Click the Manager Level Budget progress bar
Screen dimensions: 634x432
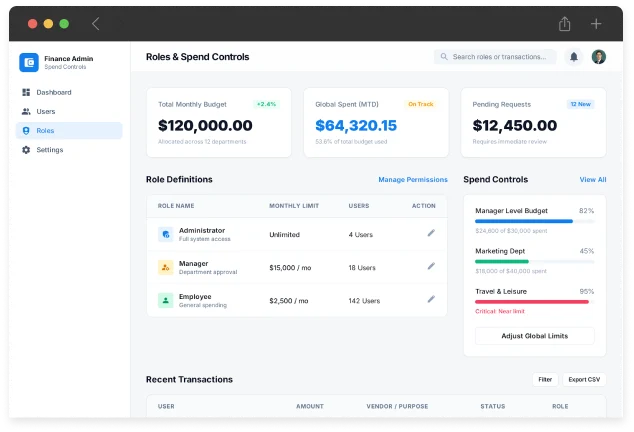[535, 221]
